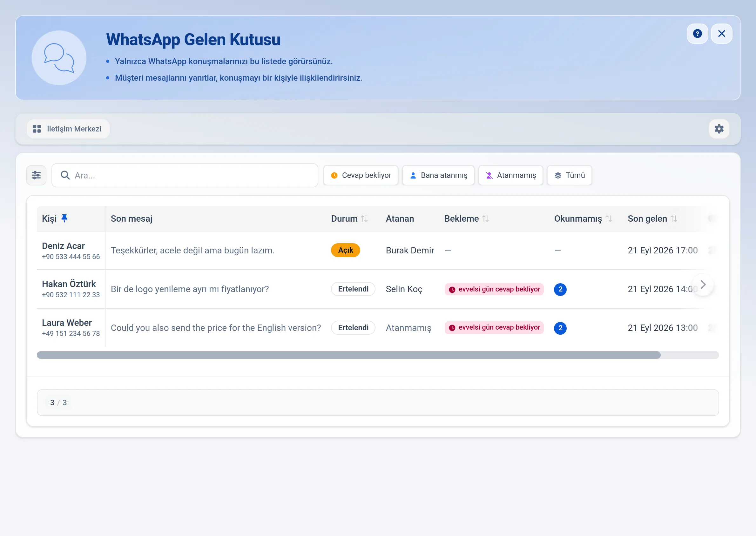The height and width of the screenshot is (536, 756).
Task: Click Ertelendi badge in Hakan Öztürk row
Action: (353, 289)
